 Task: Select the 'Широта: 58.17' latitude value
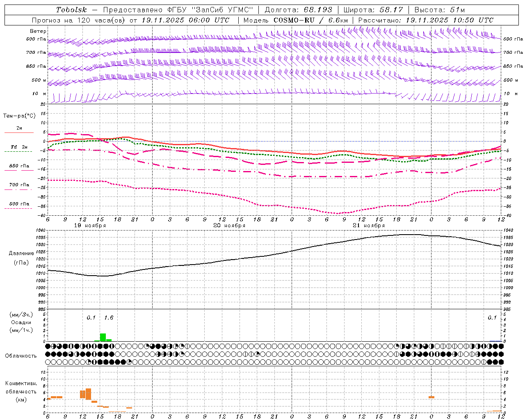373,10
